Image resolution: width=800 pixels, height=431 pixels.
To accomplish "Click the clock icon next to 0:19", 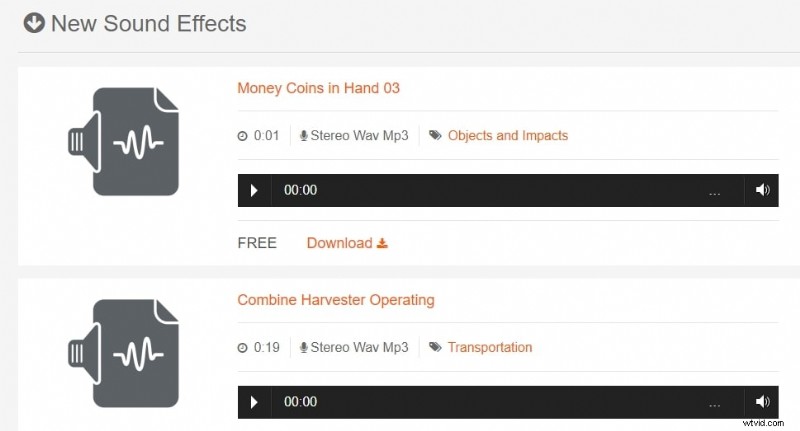I will pyautogui.click(x=242, y=348).
